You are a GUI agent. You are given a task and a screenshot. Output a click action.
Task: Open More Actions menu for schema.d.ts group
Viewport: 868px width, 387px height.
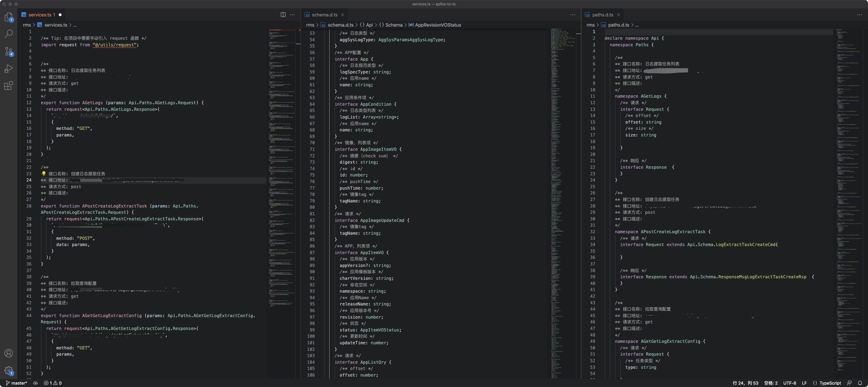coord(572,15)
